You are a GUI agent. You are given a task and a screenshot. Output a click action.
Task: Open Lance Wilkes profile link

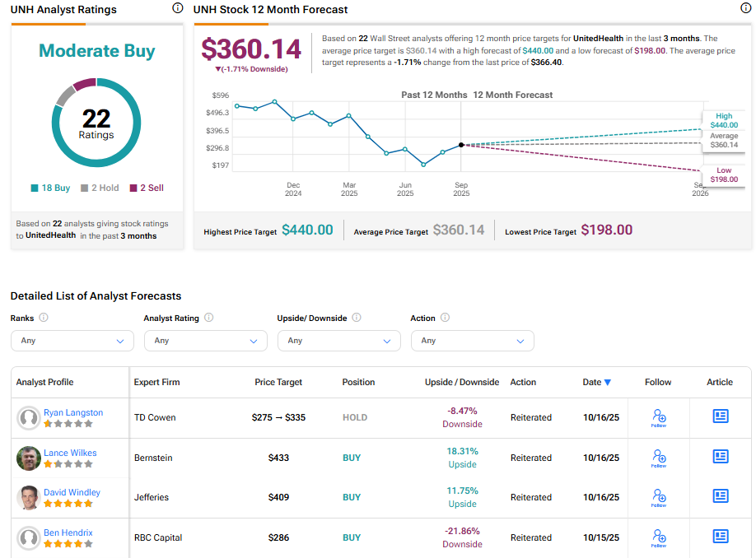(70, 453)
